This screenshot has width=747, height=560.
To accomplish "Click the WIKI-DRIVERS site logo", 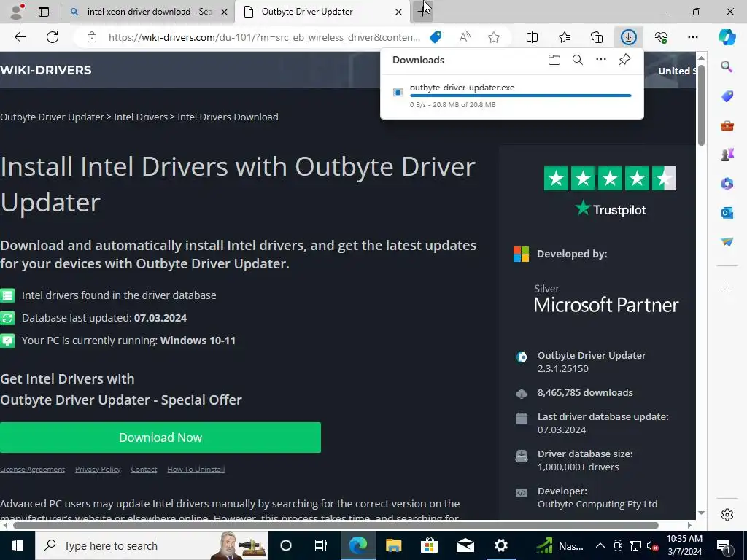I will tap(46, 70).
